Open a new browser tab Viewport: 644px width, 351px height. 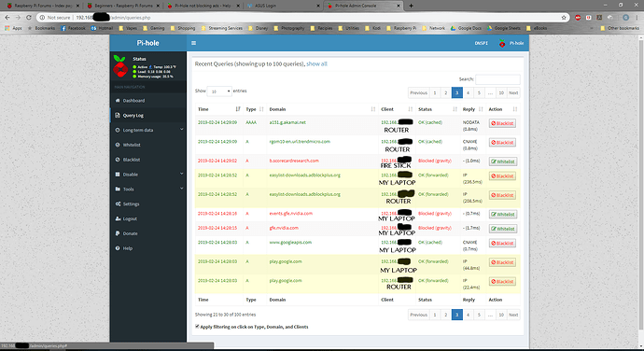pos(411,6)
